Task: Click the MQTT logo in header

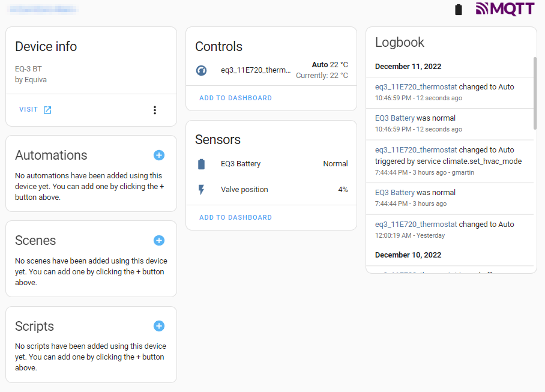Action: [x=505, y=8]
